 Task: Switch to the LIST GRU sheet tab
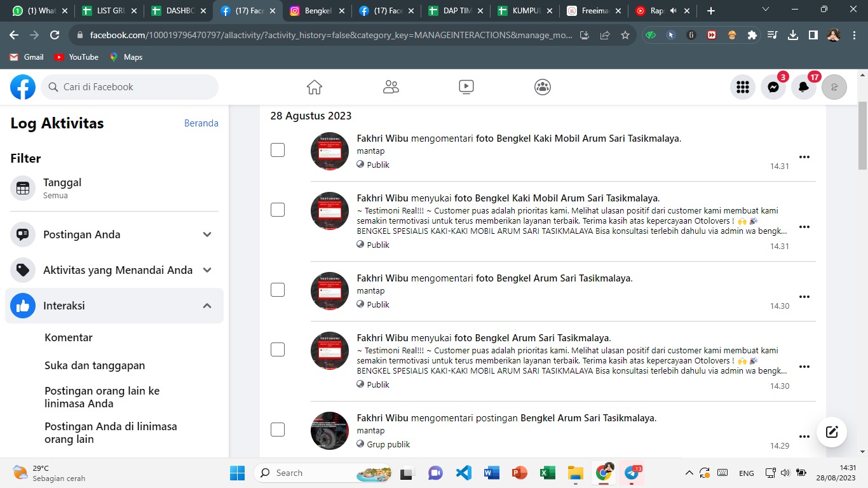click(108, 11)
